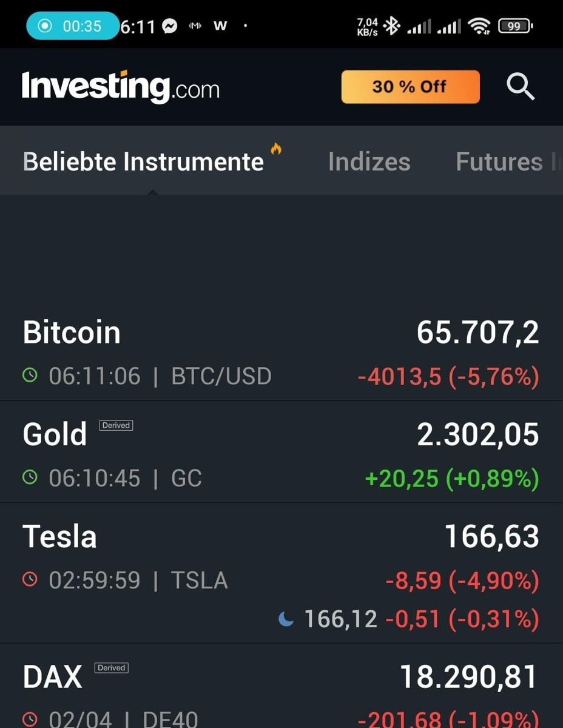Open the Gold instrument entry
The width and height of the screenshot is (563, 728).
click(x=281, y=451)
